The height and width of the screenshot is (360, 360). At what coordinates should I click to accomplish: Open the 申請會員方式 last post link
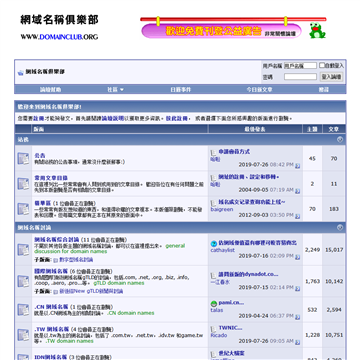pyautogui.click(x=234, y=152)
